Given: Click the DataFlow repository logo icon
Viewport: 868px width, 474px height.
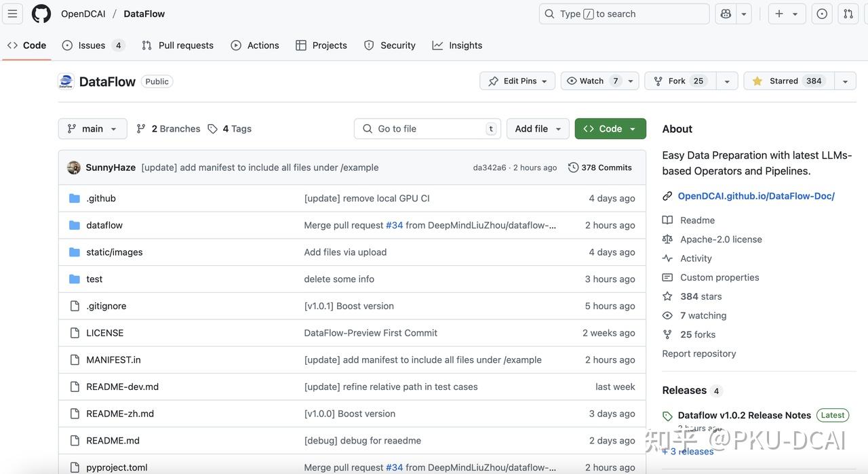Looking at the screenshot, I should point(66,81).
